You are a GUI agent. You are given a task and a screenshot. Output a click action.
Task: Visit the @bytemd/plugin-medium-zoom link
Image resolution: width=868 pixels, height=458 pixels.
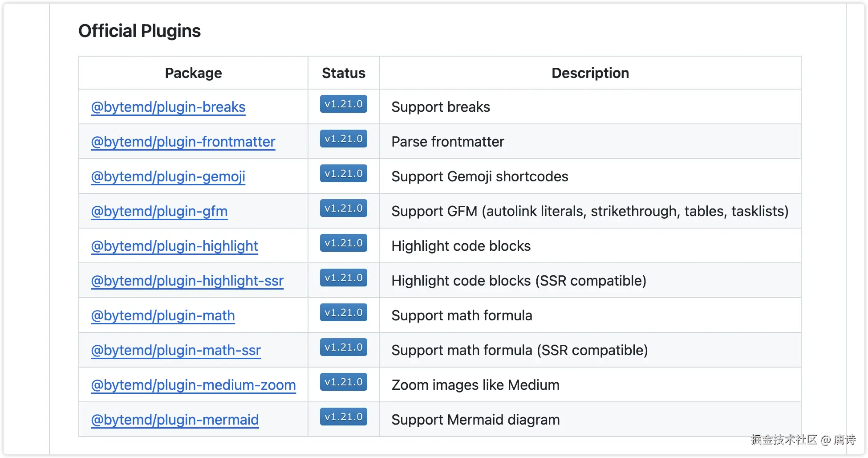[193, 385]
